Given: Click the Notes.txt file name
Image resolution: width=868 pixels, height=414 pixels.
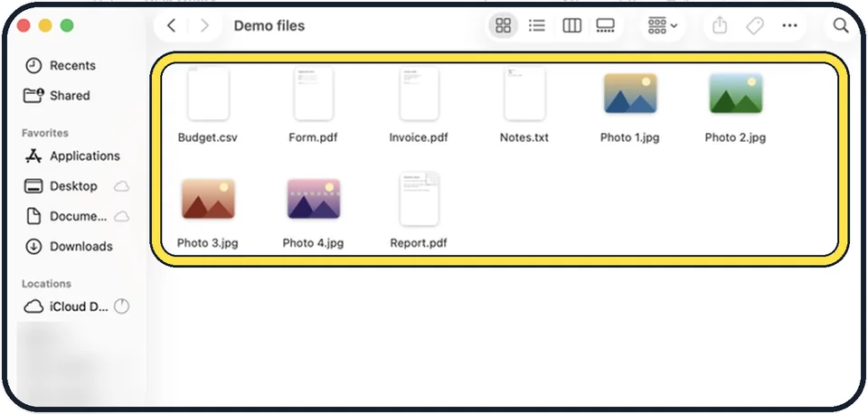Looking at the screenshot, I should [524, 137].
